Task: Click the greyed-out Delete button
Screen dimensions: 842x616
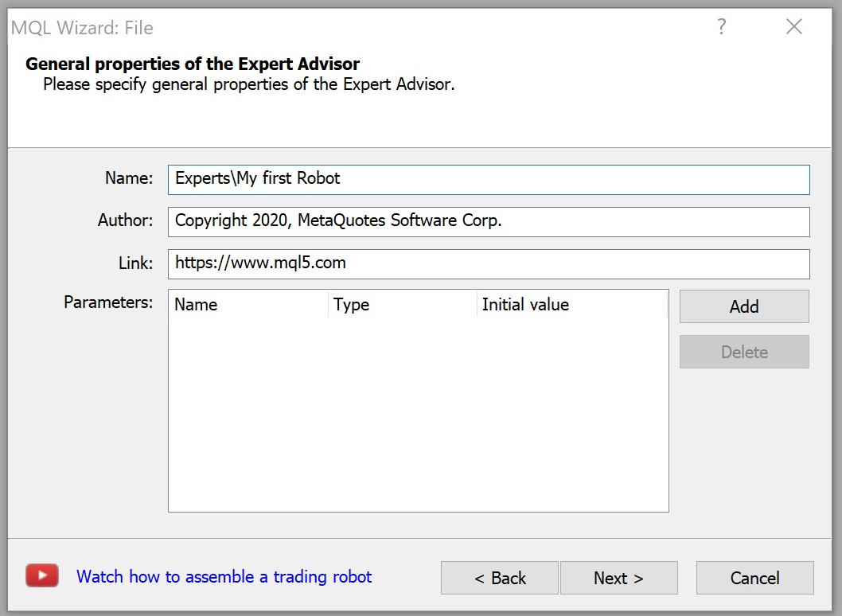Action: [x=744, y=352]
